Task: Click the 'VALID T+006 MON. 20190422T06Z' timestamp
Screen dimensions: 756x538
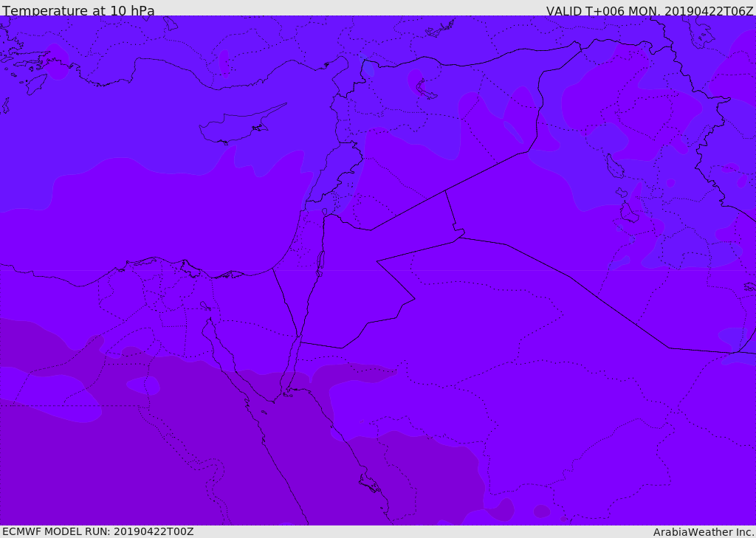Action: [650, 10]
